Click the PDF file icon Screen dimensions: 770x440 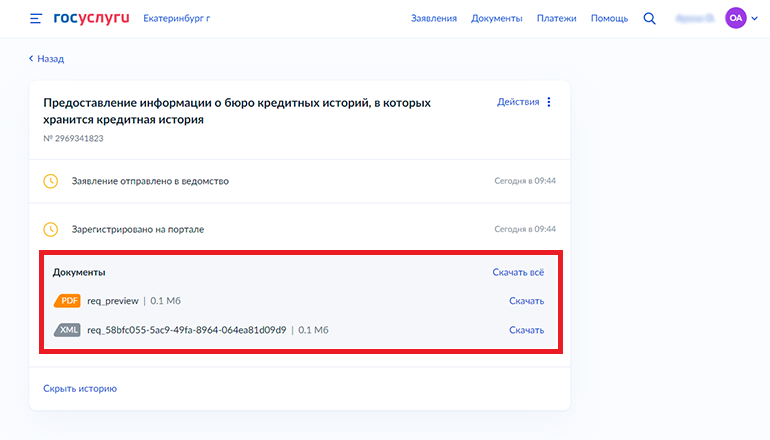point(67,301)
